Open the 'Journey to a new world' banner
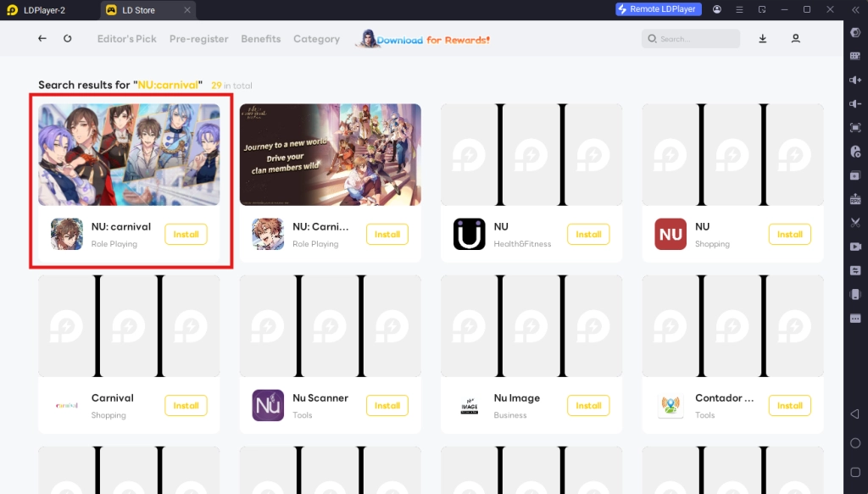The width and height of the screenshot is (868, 494). [331, 155]
